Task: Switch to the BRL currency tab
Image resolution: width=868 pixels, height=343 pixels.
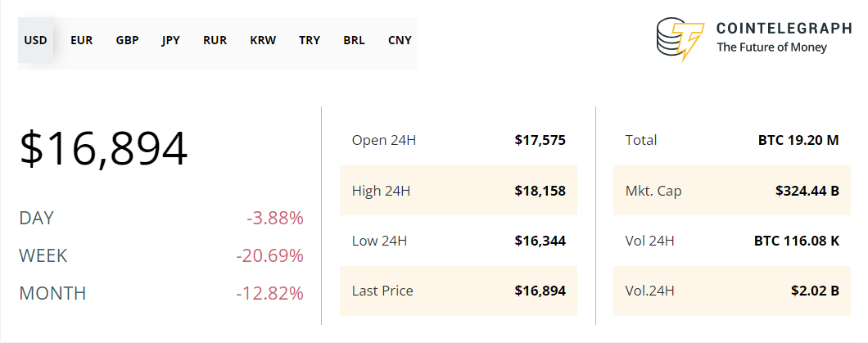Action: point(355,40)
